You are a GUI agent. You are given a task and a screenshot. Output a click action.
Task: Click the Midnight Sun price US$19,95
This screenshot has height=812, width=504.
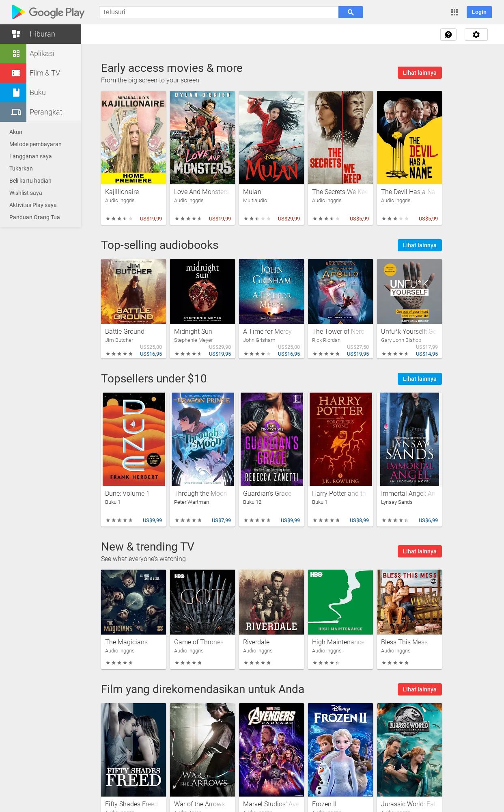[x=220, y=354]
